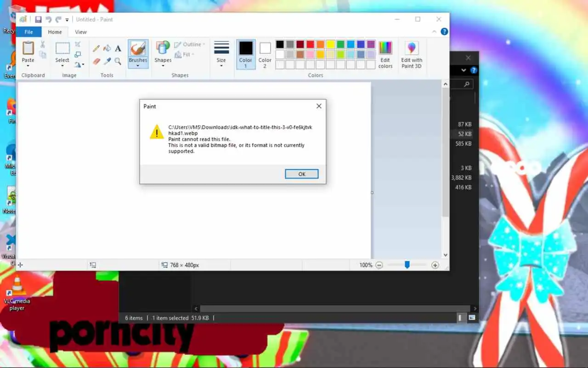The image size is (588, 368).
Task: Open the File menu in Paint
Action: (28, 32)
